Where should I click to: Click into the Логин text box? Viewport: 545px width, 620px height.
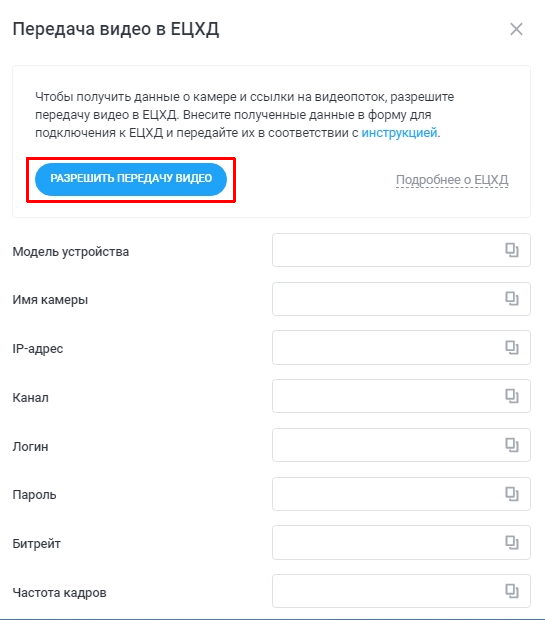(x=401, y=445)
